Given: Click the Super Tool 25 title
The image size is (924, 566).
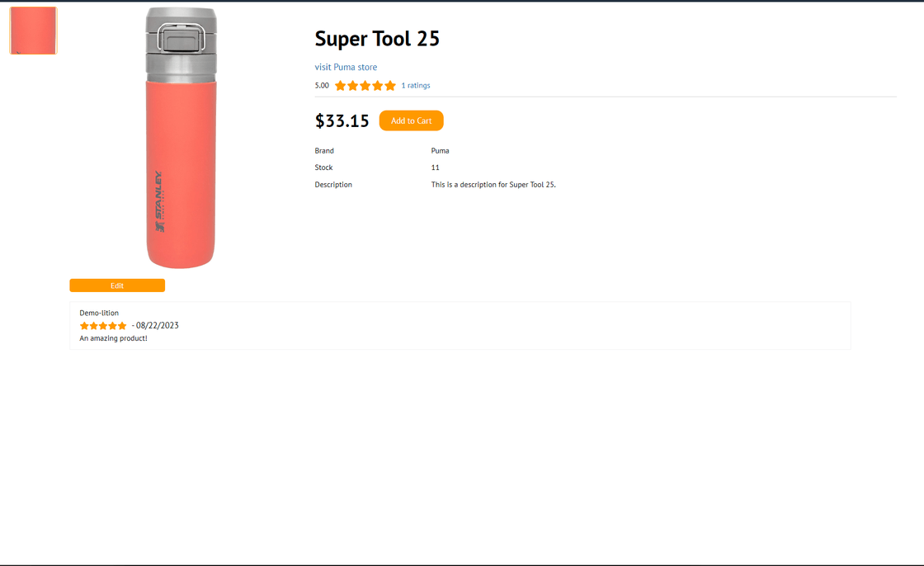Looking at the screenshot, I should (x=377, y=39).
